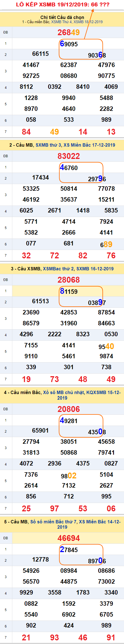Follow the 'XSMBac thứ 2' link
This screenshot has height=644, width=124.
[x=58, y=269]
